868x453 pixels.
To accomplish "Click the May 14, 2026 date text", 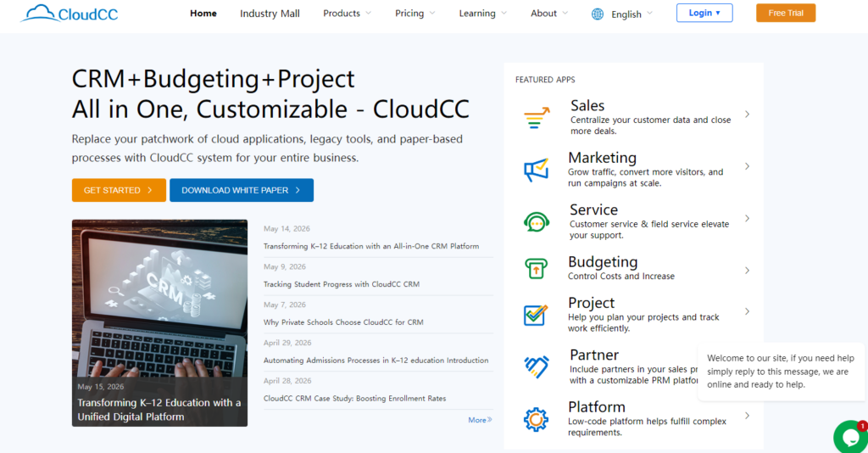I will [x=287, y=229].
